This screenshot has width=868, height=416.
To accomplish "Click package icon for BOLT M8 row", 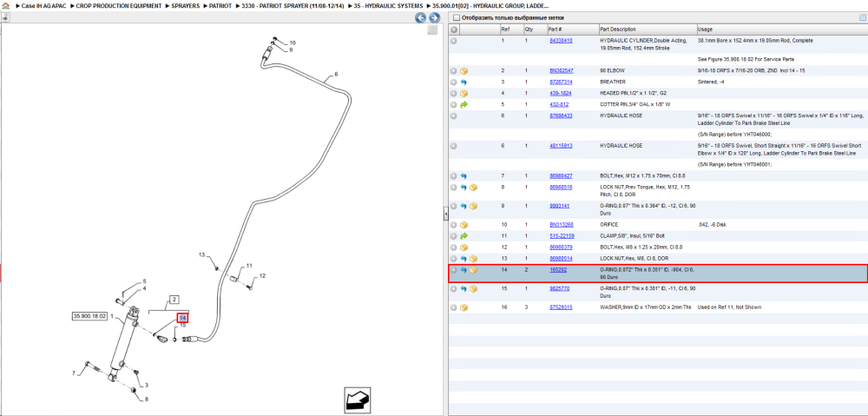I will [x=464, y=247].
